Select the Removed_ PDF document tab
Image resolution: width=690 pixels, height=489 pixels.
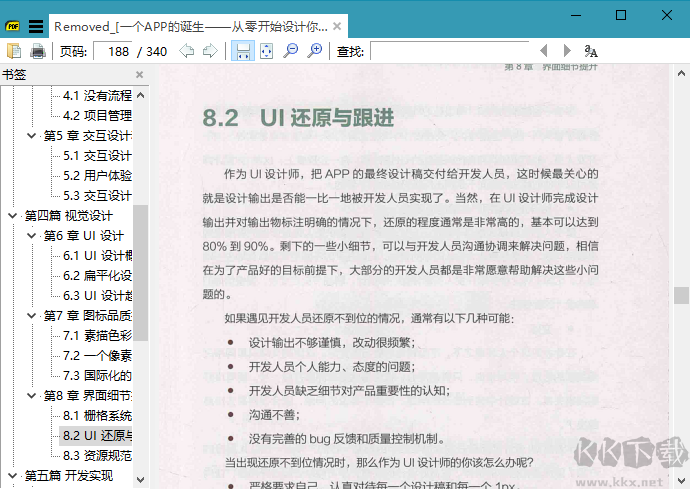click(x=190, y=26)
